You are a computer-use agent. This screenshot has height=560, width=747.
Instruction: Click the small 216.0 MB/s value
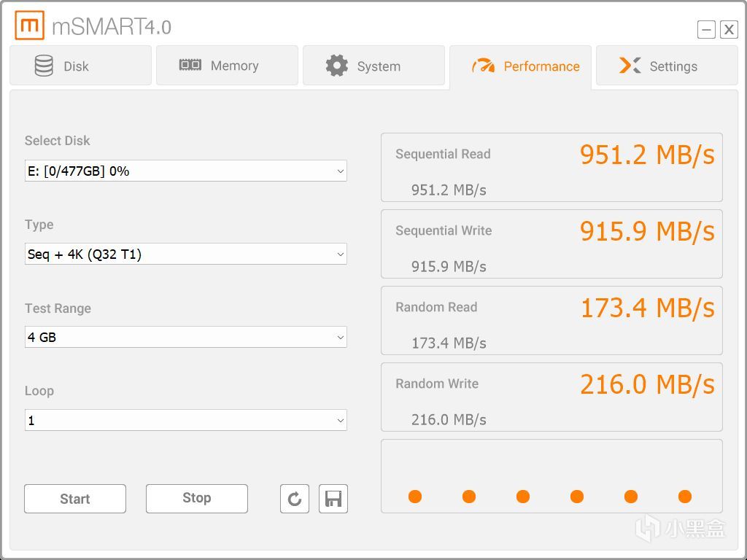449,419
